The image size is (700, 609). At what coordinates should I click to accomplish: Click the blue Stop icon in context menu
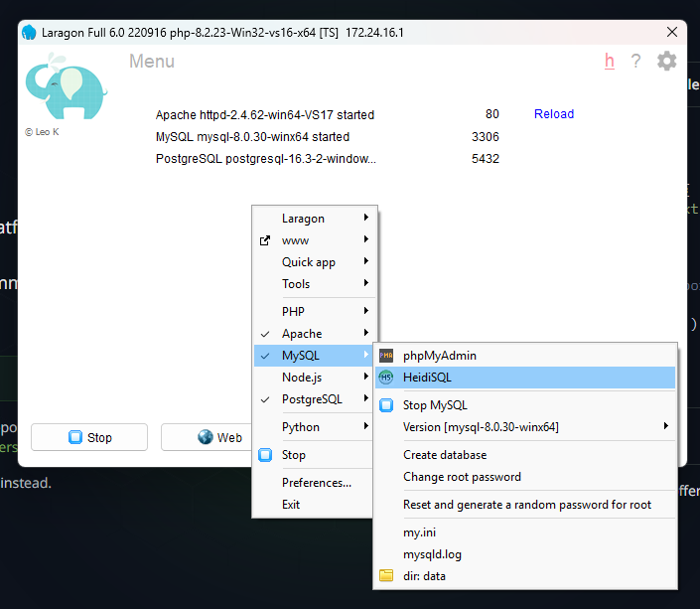(x=265, y=455)
